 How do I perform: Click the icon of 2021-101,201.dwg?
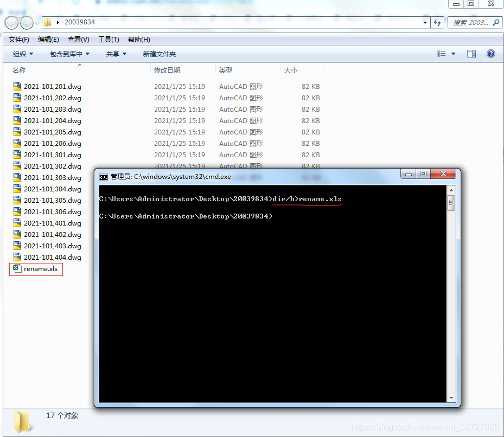coord(17,86)
